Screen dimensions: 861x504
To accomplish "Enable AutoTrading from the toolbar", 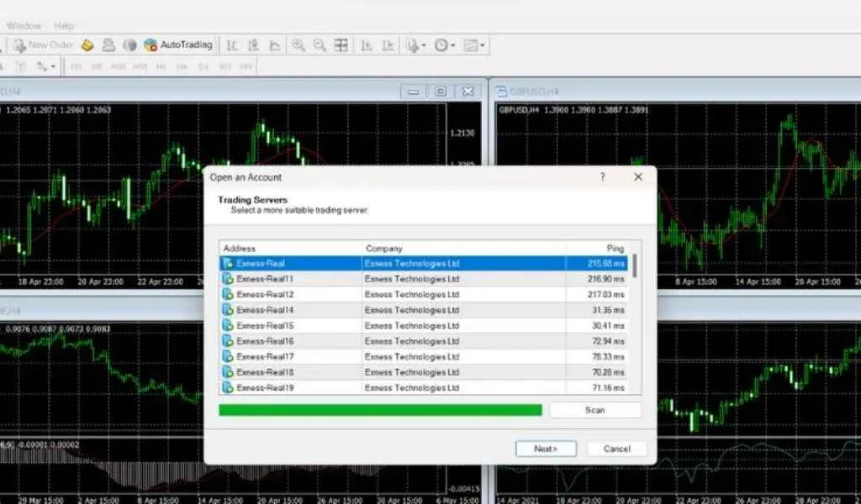I will (x=180, y=45).
